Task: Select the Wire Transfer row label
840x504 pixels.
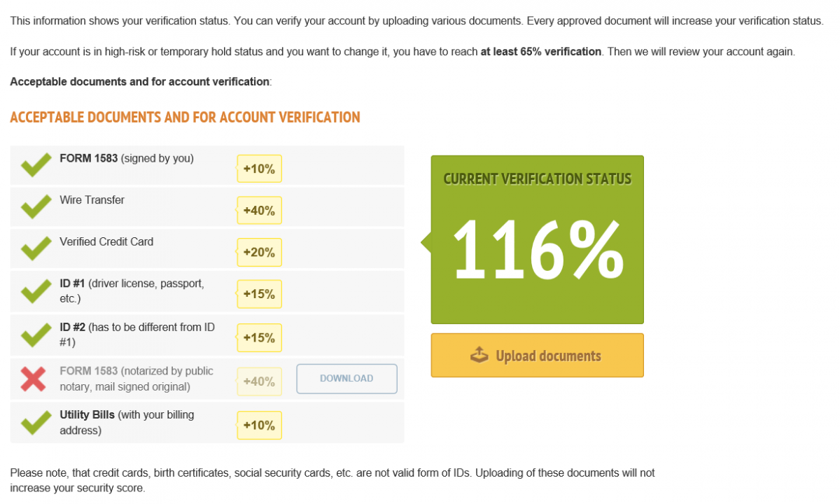Action: [92, 200]
